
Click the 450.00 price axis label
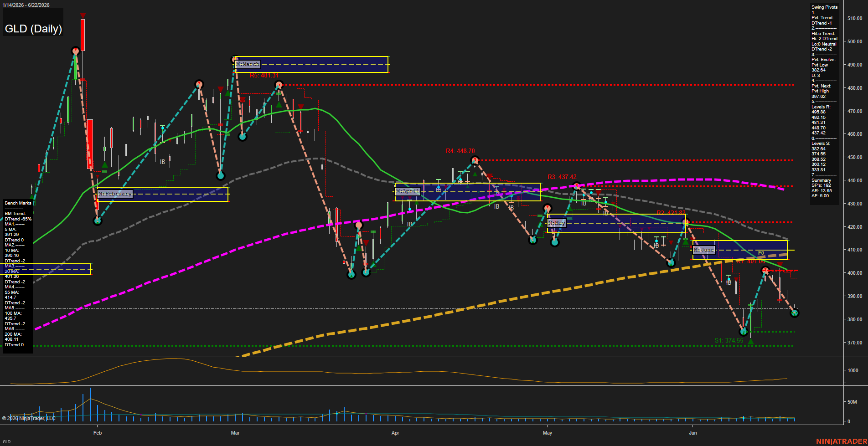[x=855, y=157]
